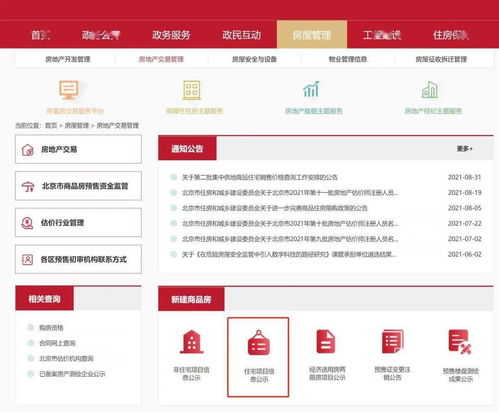Click the contact card icon beside 各区预售初审机构联系方式
The width and height of the screenshot is (499, 412).
pyautogui.click(x=27, y=259)
